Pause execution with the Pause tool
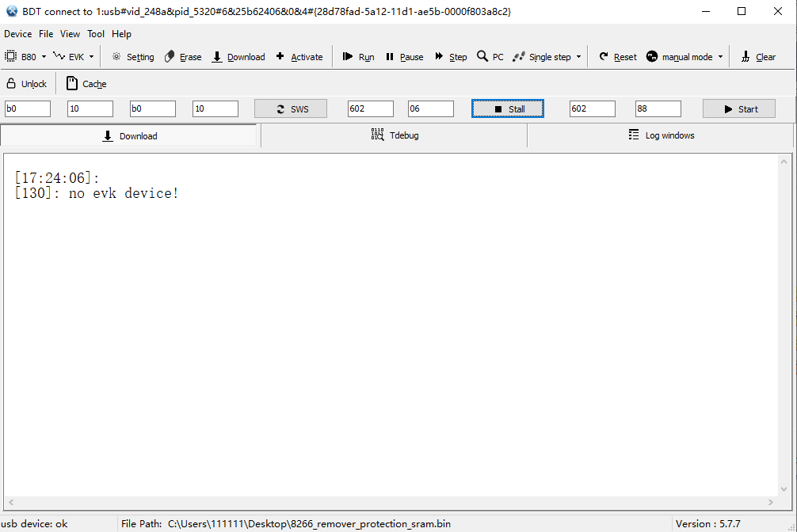The width and height of the screenshot is (797, 532). (x=405, y=57)
